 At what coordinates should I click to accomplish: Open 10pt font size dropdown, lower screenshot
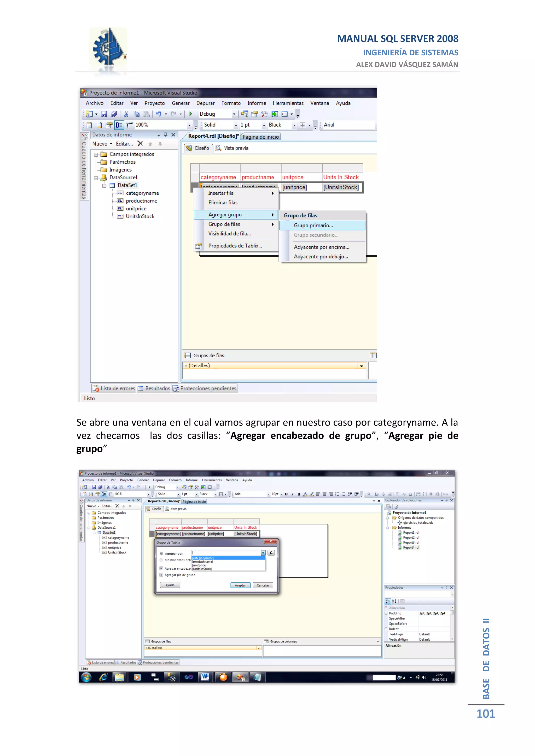click(x=281, y=494)
